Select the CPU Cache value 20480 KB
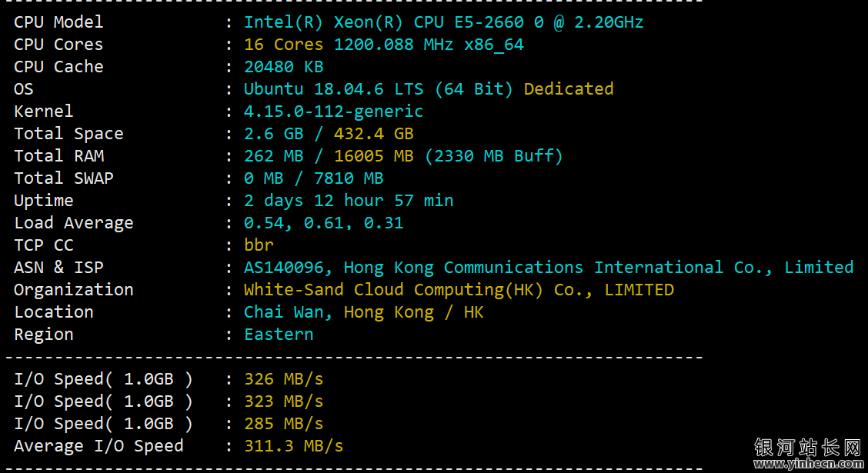The image size is (868, 473). 283,67
